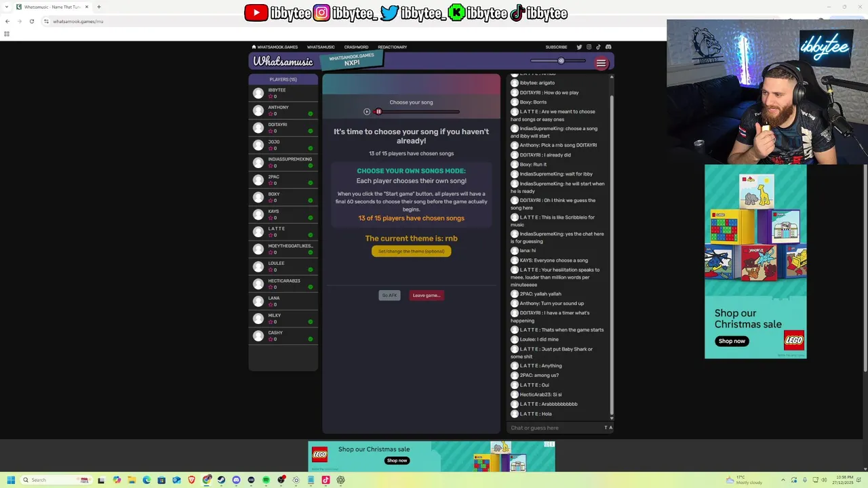
Task: Click Set/change the theme (optional) button
Action: 411,251
